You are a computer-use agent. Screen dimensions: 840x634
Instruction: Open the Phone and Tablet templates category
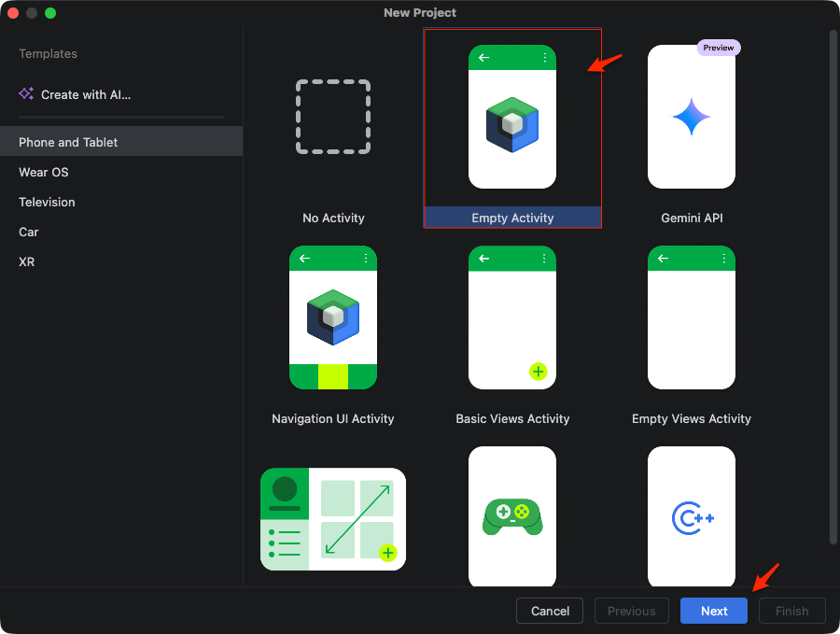(121, 142)
